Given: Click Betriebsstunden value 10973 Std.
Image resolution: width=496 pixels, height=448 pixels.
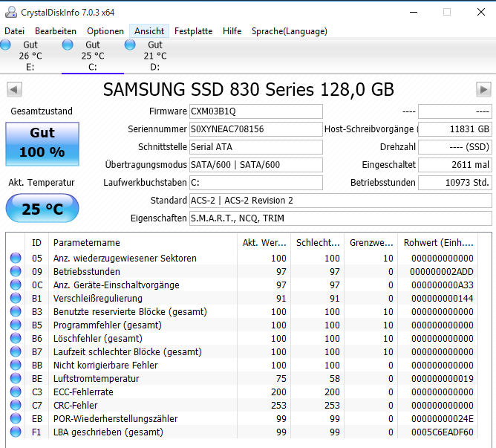Looking at the screenshot, I should 455,183.
